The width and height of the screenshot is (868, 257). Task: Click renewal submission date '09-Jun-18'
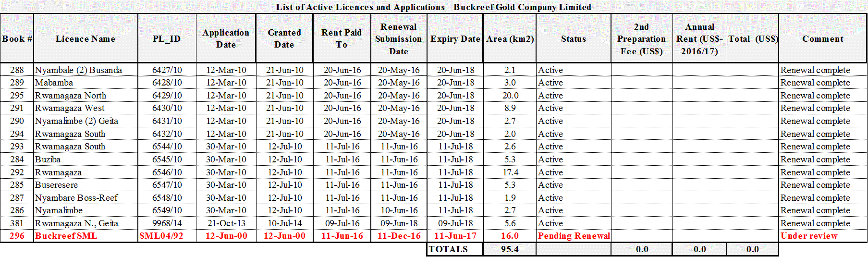399,223
